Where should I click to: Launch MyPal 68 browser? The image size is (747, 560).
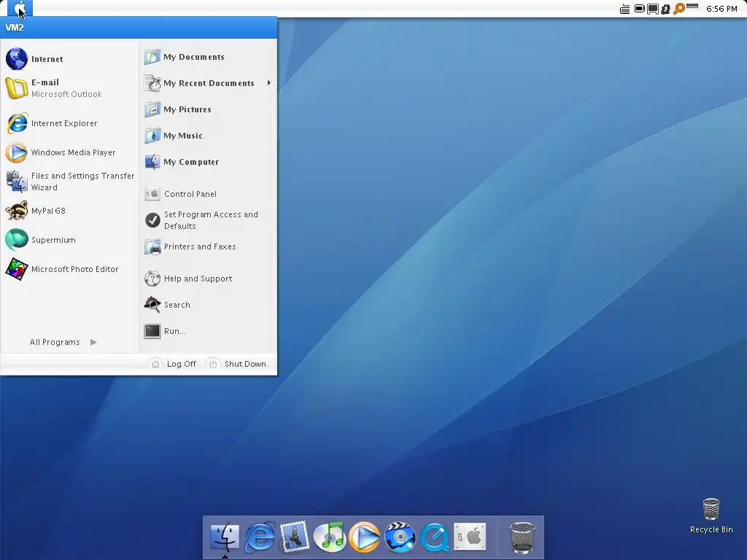pyautogui.click(x=69, y=211)
